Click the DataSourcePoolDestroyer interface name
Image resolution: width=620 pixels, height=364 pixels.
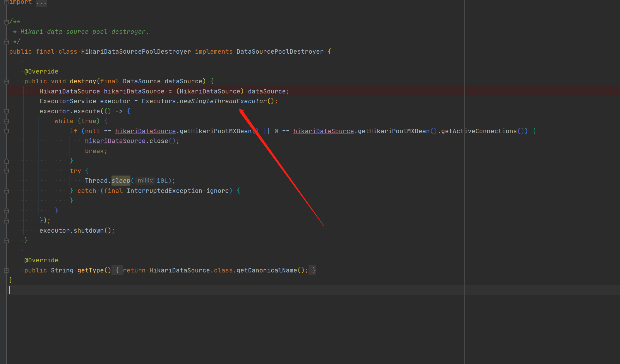280,52
